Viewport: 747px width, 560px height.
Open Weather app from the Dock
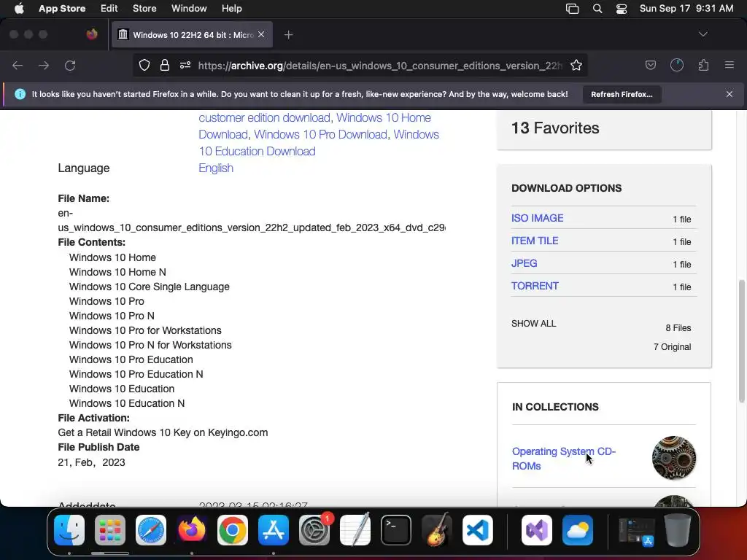[578, 529]
